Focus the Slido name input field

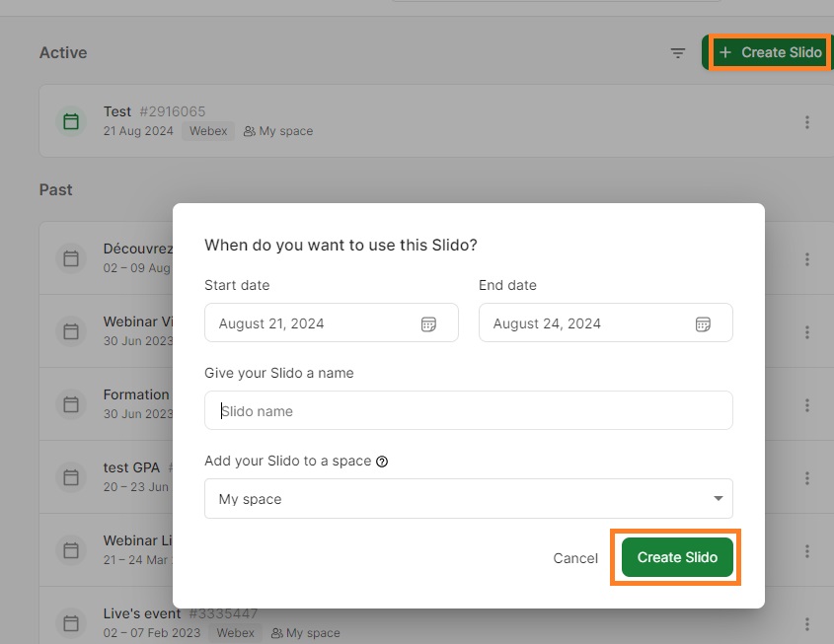(469, 410)
